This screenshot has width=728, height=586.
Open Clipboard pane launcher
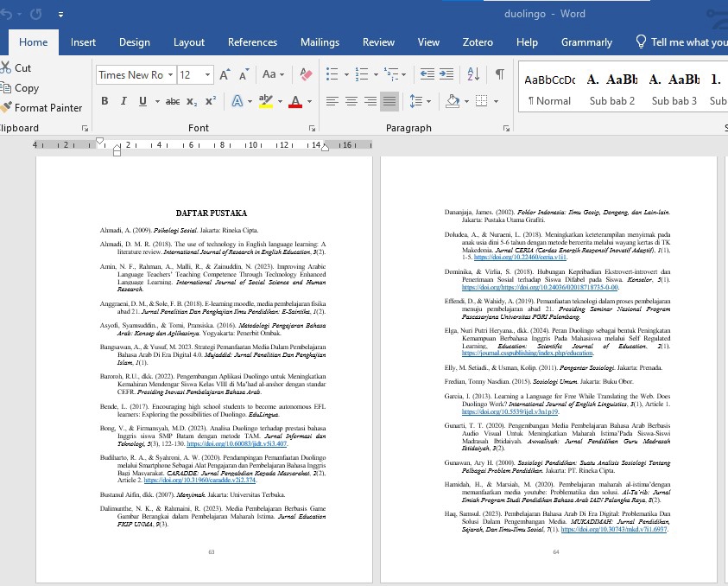point(85,128)
